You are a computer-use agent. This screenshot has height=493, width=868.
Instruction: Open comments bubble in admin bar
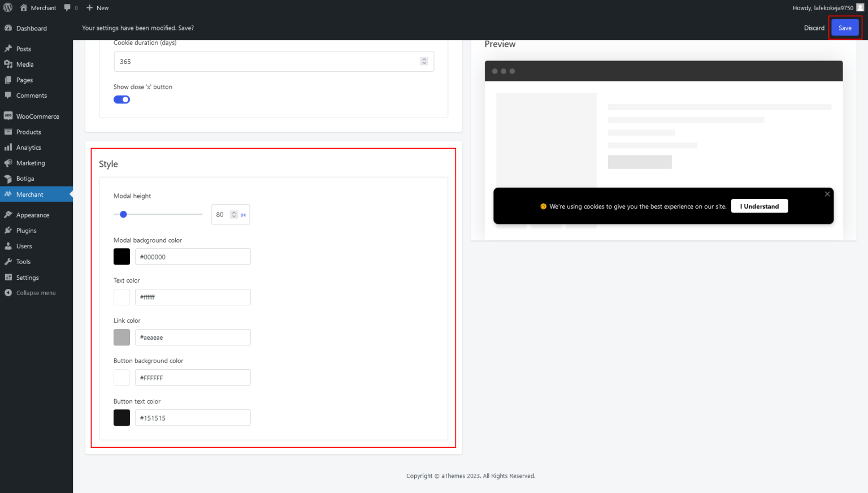[x=68, y=8]
